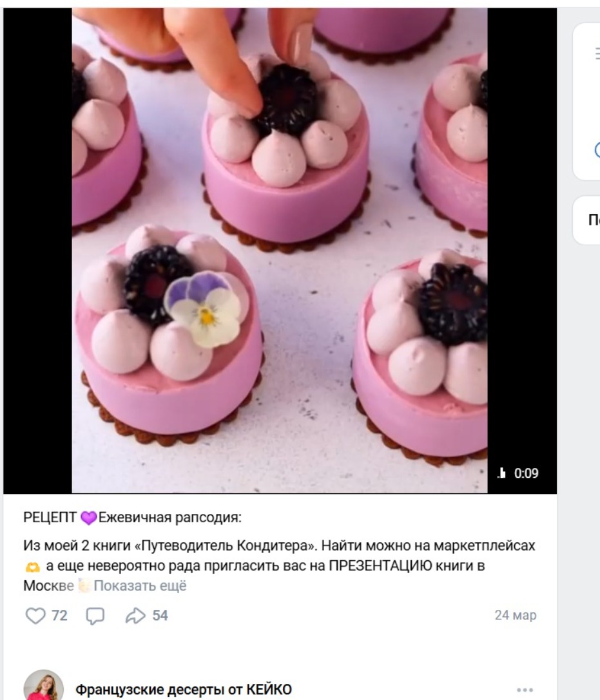600x700 pixels.
Task: Open Французские десерты от КЕЙКО group page
Action: point(184,690)
